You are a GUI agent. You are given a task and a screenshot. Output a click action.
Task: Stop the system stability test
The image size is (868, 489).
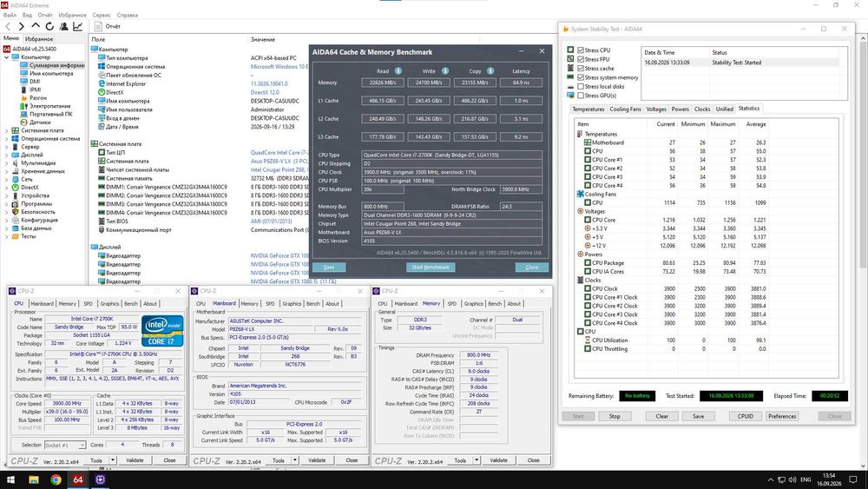coord(615,416)
